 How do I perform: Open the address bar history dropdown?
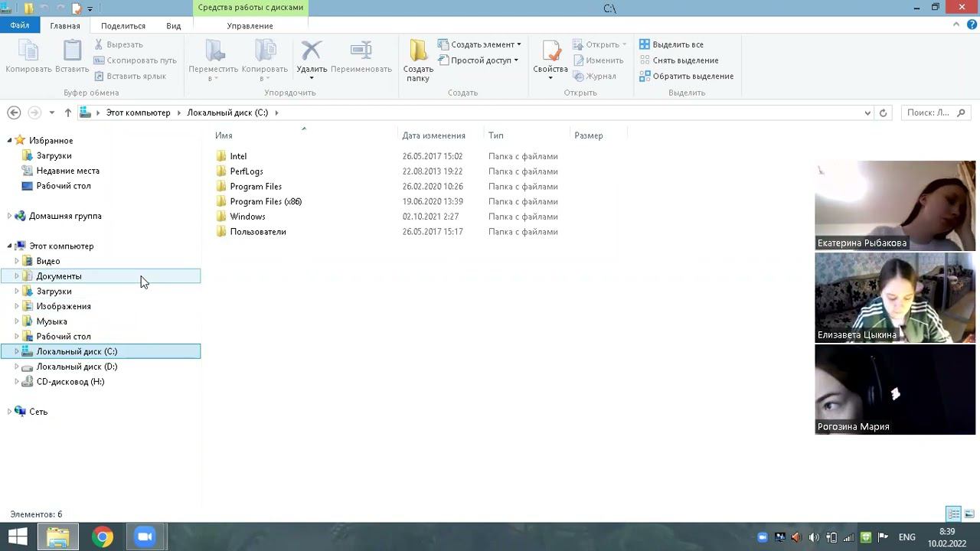tap(867, 112)
